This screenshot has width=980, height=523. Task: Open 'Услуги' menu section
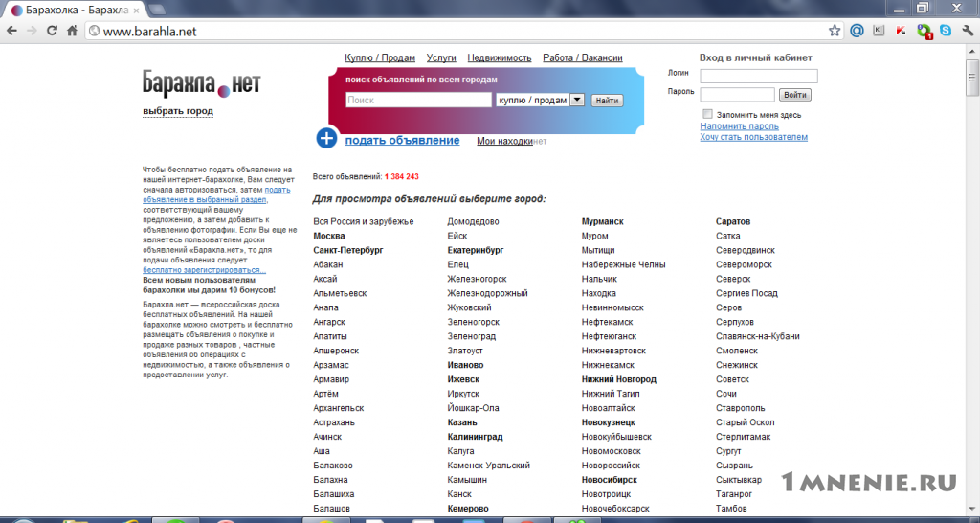[441, 57]
